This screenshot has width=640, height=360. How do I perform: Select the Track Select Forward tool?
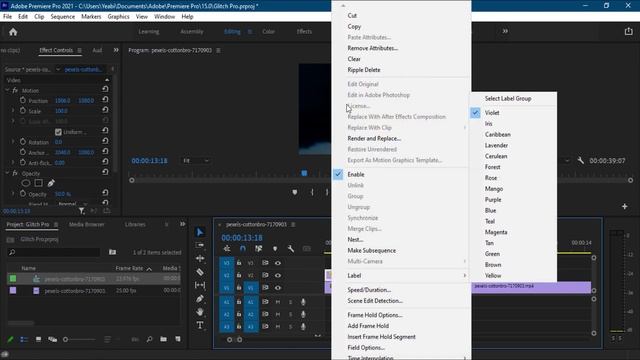tap(200, 245)
